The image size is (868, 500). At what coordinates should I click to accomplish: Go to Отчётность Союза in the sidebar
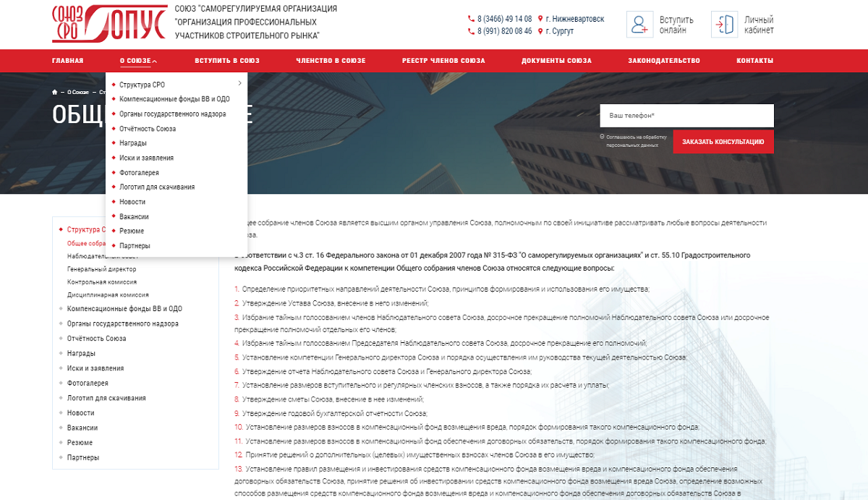[97, 339]
